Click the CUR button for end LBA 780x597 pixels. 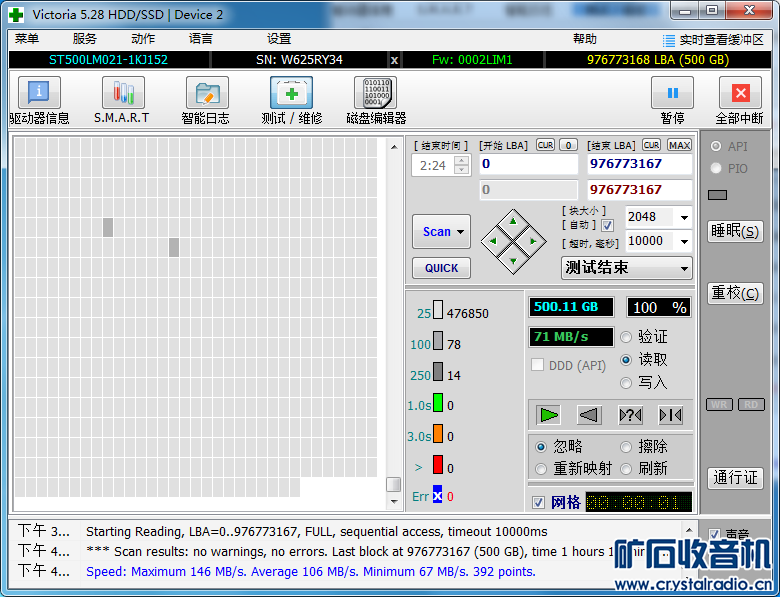point(651,145)
